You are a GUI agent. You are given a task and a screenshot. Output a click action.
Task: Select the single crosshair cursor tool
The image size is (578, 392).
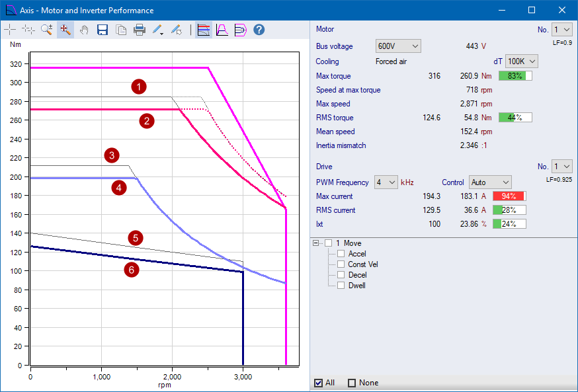[10, 29]
